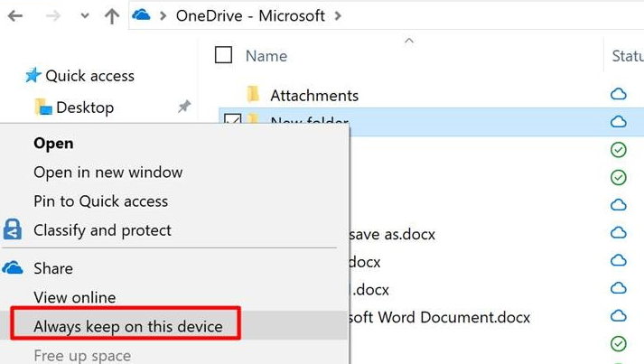Click the Quick access star icon
644x364 pixels.
[33, 75]
